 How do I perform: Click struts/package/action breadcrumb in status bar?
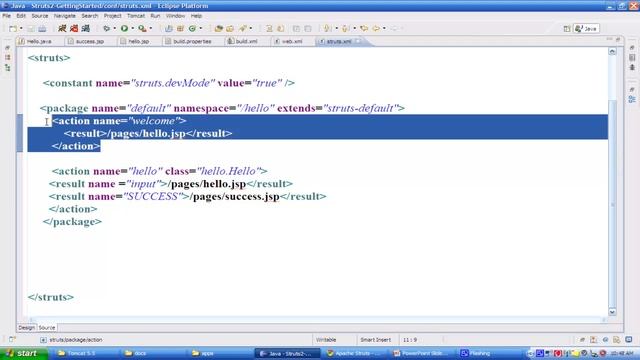tap(76, 340)
